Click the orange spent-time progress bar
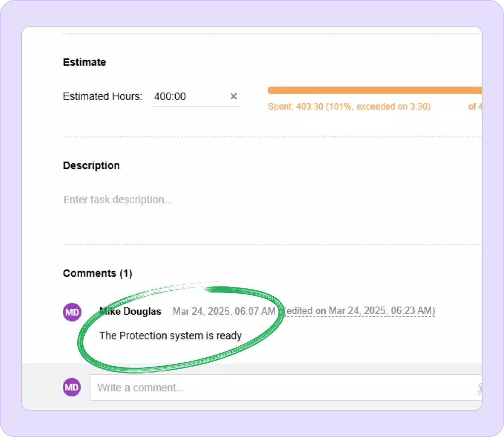 374,90
